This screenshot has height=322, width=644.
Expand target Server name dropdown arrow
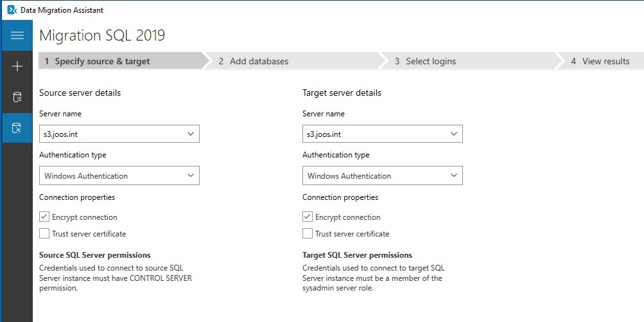453,134
